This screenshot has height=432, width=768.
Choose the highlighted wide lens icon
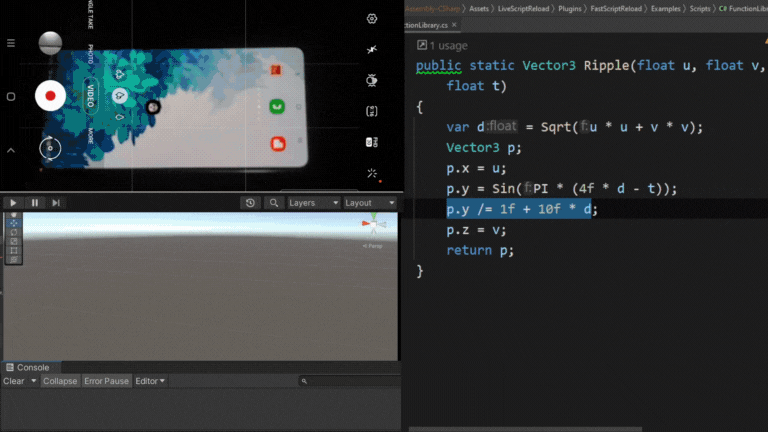pos(120,96)
